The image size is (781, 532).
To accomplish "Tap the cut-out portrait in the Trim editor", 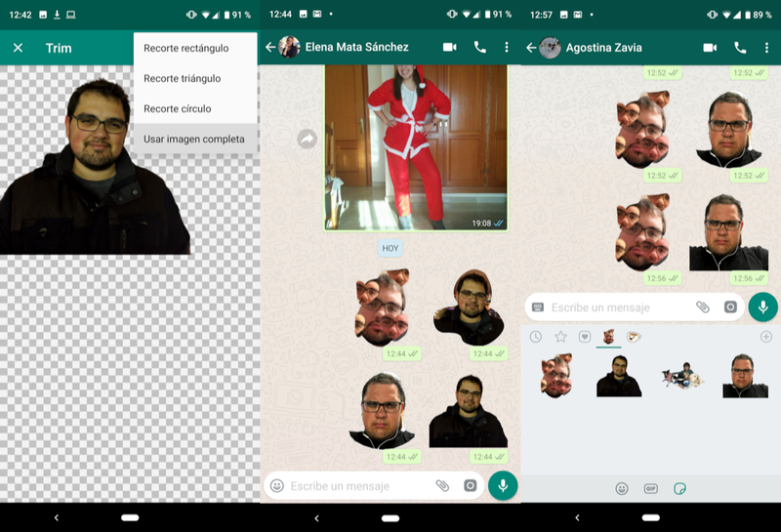I will point(95,167).
